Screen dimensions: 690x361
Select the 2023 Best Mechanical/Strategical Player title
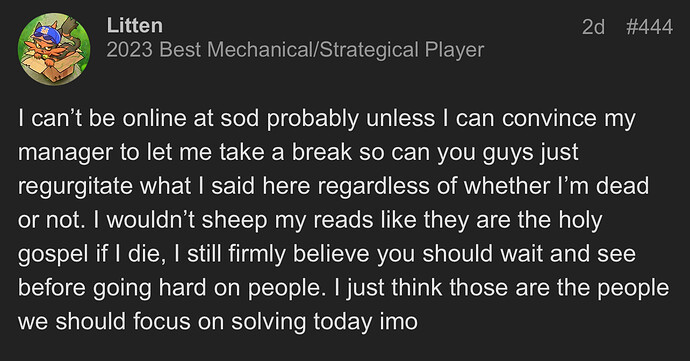[x=295, y=50]
